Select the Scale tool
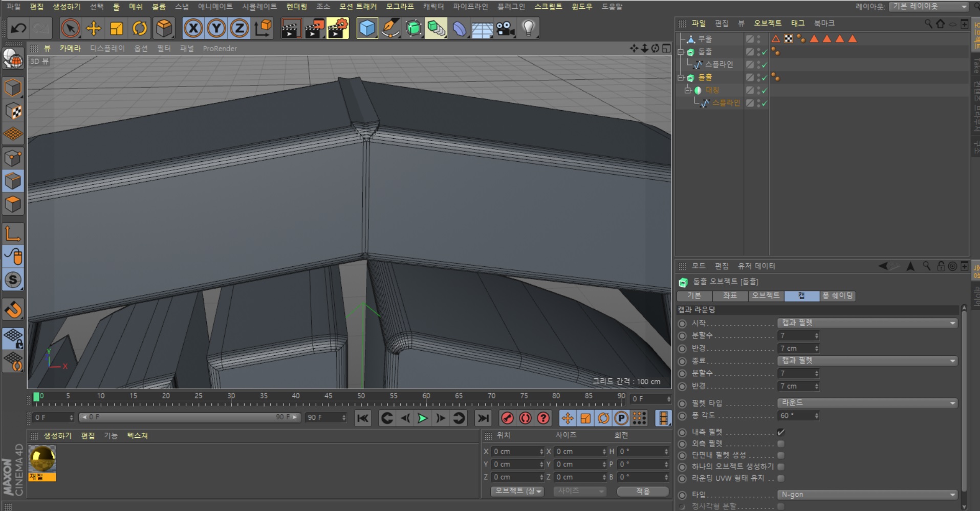This screenshot has width=980, height=511. coord(117,29)
